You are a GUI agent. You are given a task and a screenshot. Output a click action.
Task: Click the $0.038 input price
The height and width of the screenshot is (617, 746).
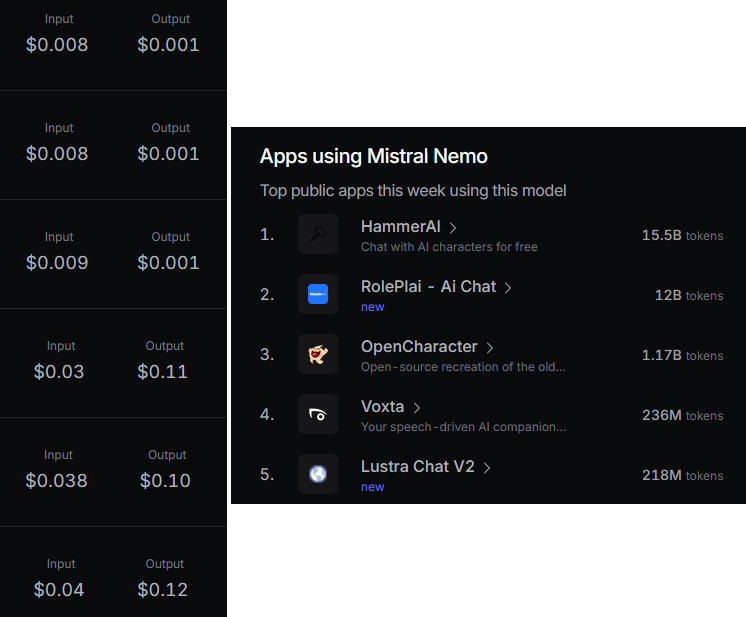point(57,480)
